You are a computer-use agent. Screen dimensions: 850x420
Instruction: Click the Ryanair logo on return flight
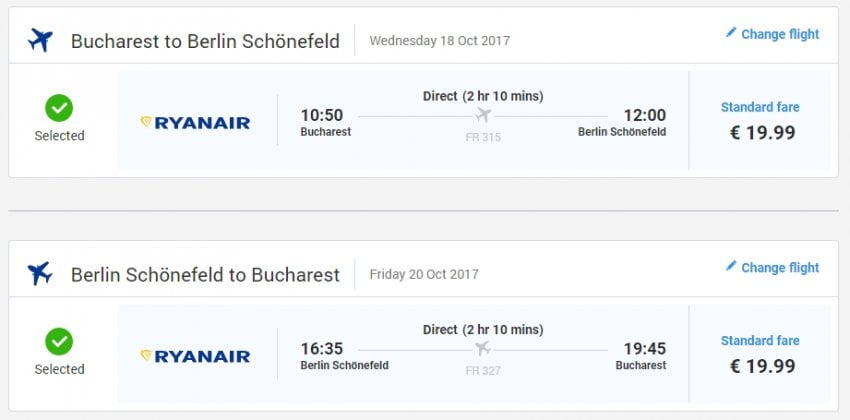point(196,356)
